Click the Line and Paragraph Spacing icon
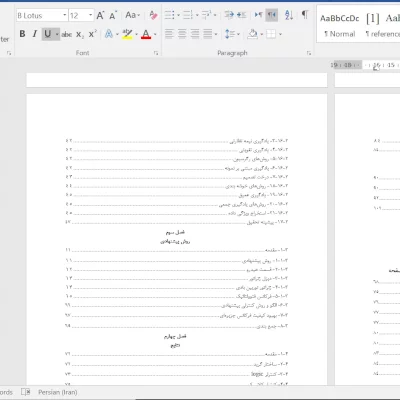Screen dimensions: 400x400 point(230,34)
